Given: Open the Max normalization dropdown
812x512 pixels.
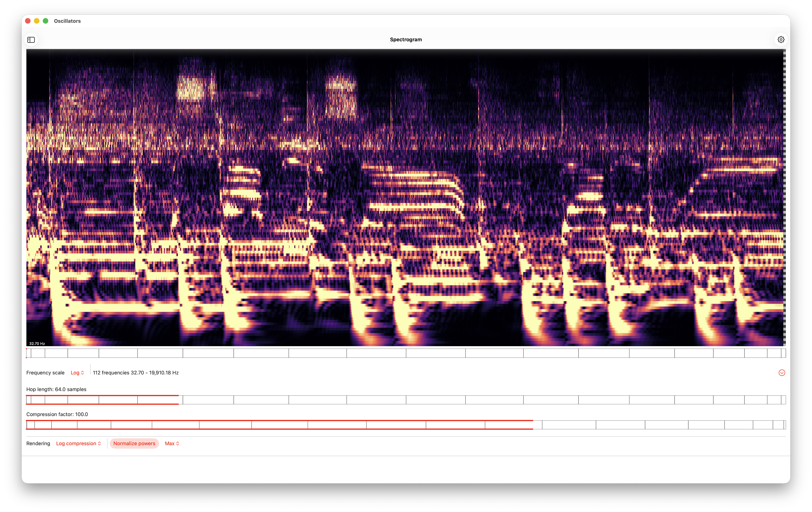Looking at the screenshot, I should click(x=172, y=443).
